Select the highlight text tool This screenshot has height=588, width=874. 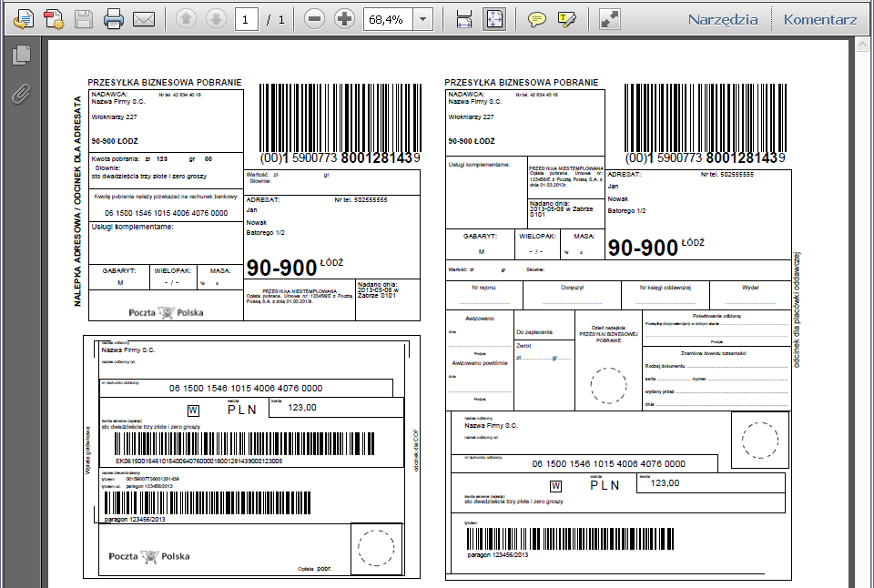point(566,19)
